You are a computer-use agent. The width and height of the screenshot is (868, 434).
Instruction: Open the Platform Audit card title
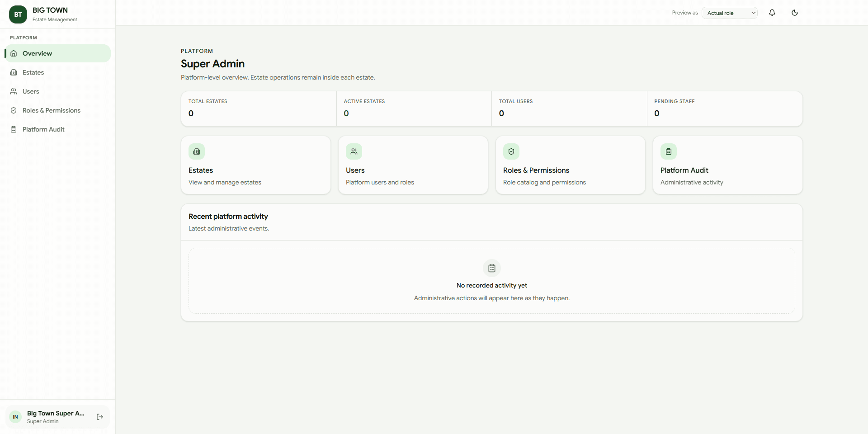coord(684,170)
